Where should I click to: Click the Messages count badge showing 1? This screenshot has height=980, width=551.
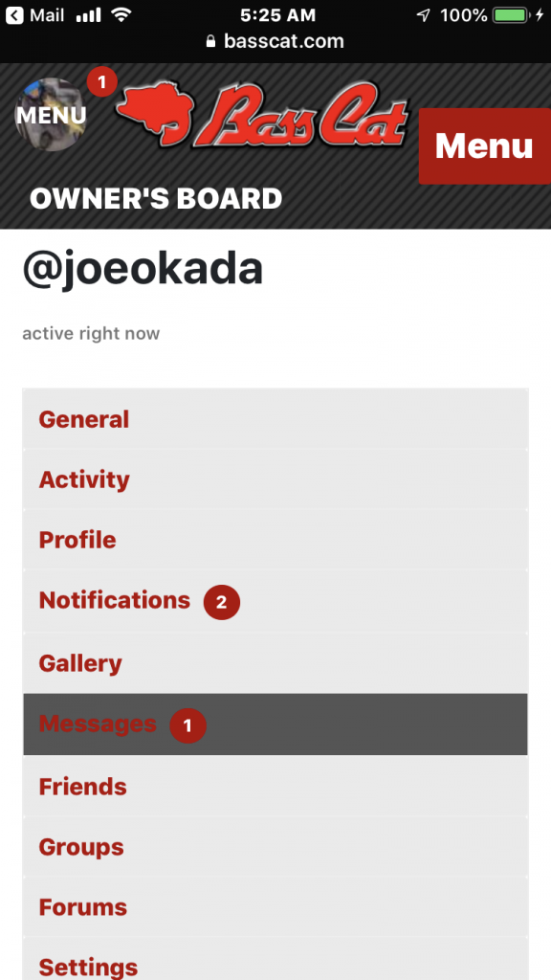(x=188, y=725)
